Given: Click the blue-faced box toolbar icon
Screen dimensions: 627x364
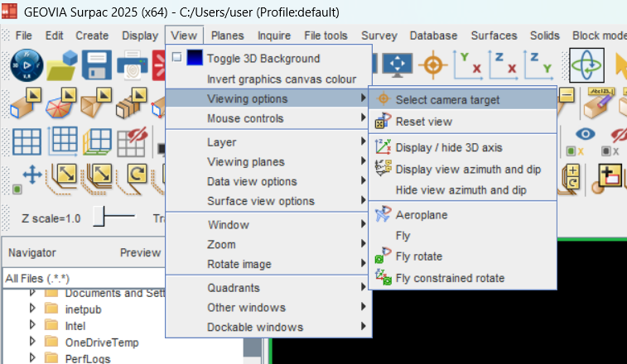Looking at the screenshot, I should (26, 103).
